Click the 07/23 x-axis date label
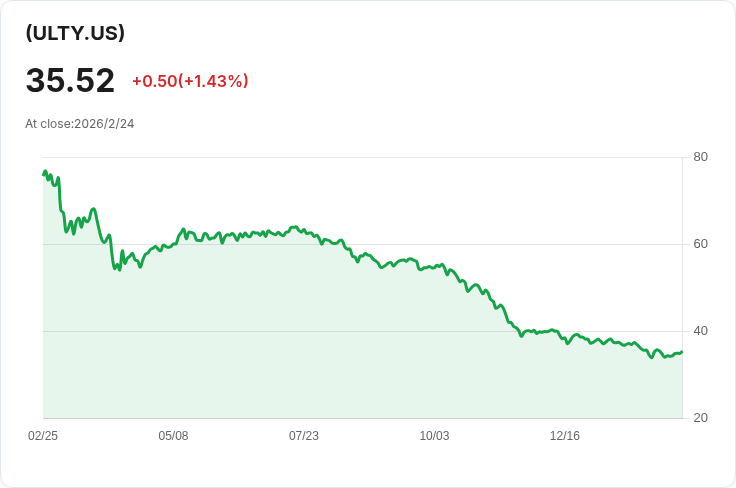The width and height of the screenshot is (736, 488). [x=304, y=436]
